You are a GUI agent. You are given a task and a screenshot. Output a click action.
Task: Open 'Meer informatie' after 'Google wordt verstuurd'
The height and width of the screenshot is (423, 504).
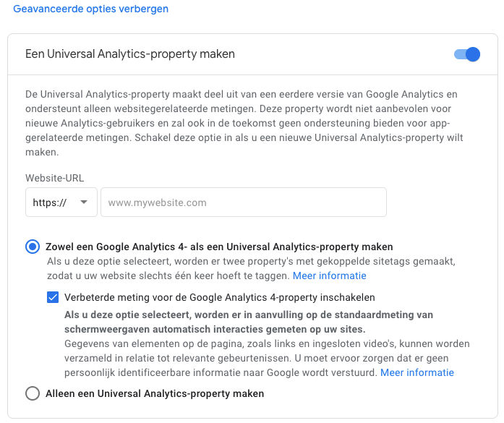(x=417, y=372)
